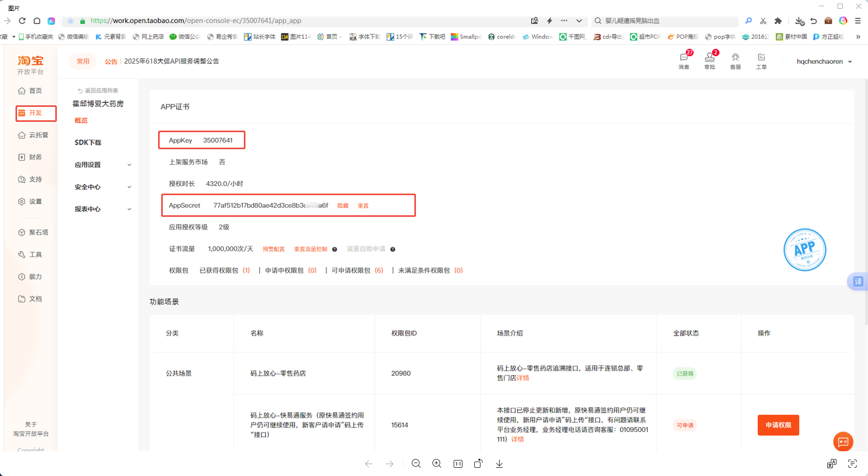Click help icon beside 流量自助申请
The height and width of the screenshot is (476, 868).
[393, 249]
